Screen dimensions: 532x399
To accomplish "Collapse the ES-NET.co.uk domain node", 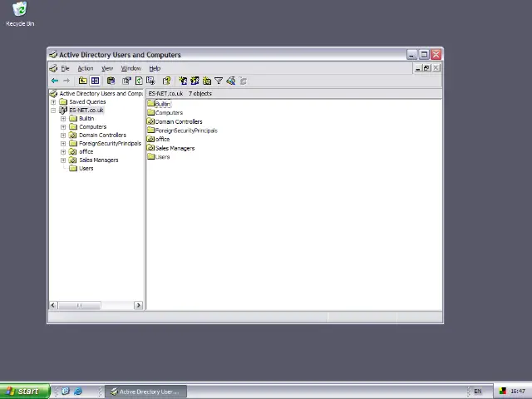I will tap(53, 111).
